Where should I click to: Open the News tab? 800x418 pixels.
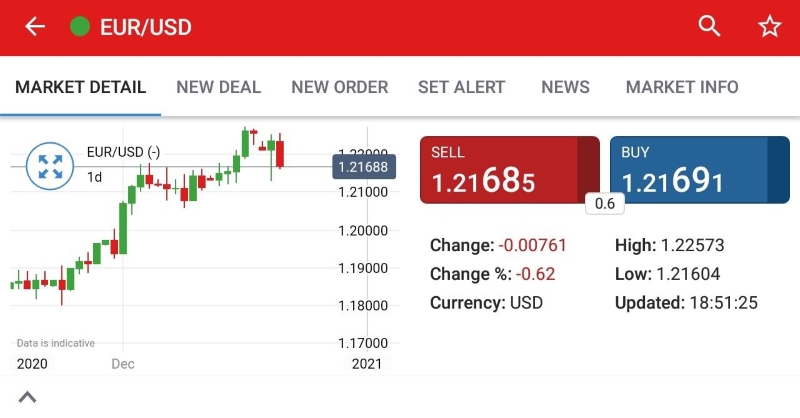coord(565,87)
